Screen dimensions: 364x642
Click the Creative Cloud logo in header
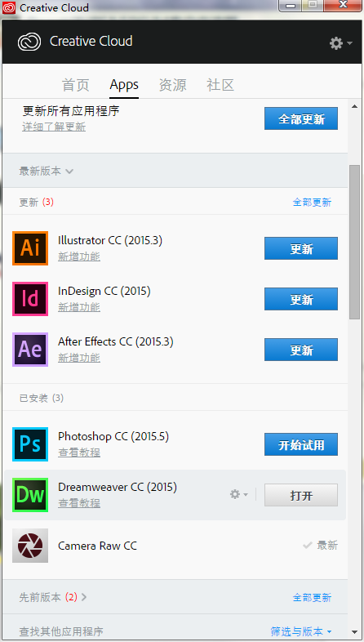29,42
